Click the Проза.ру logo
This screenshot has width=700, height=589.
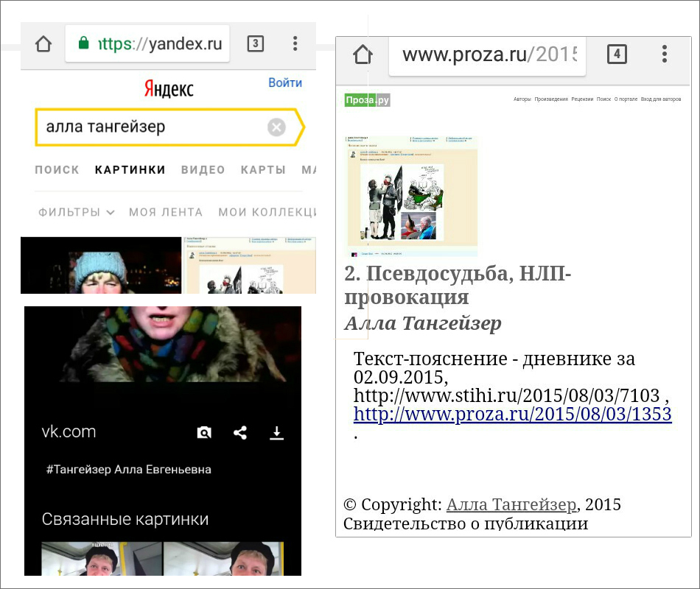[368, 100]
